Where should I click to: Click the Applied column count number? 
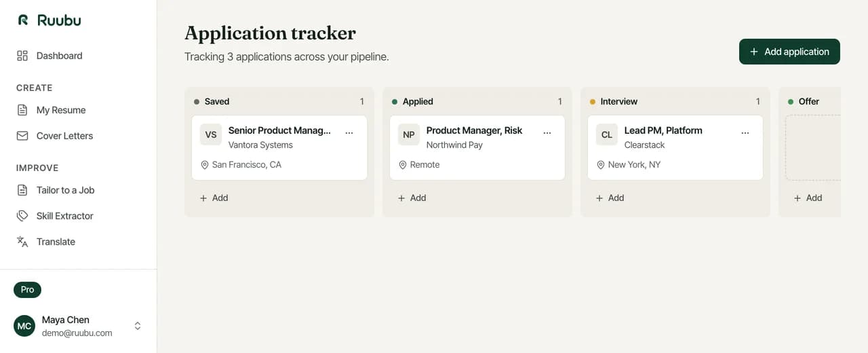click(x=560, y=102)
